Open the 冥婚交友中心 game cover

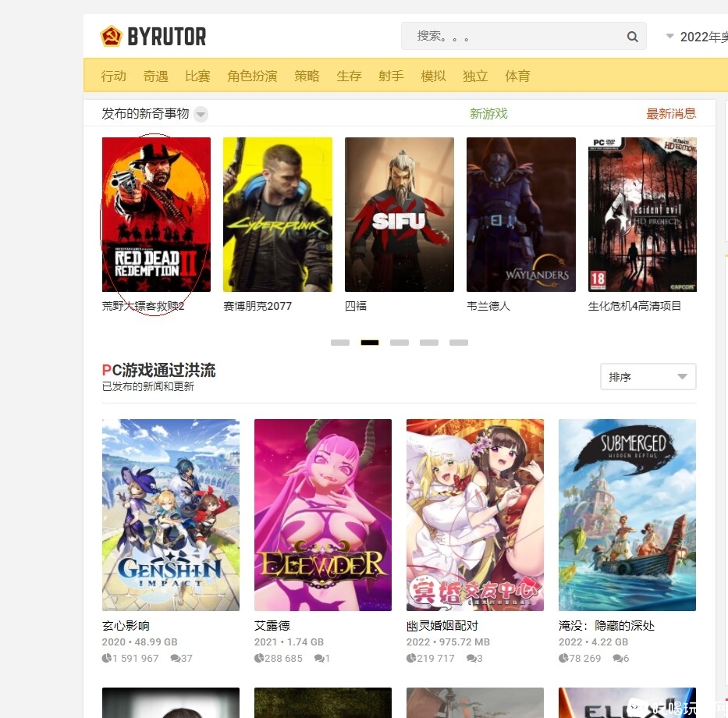(x=475, y=515)
